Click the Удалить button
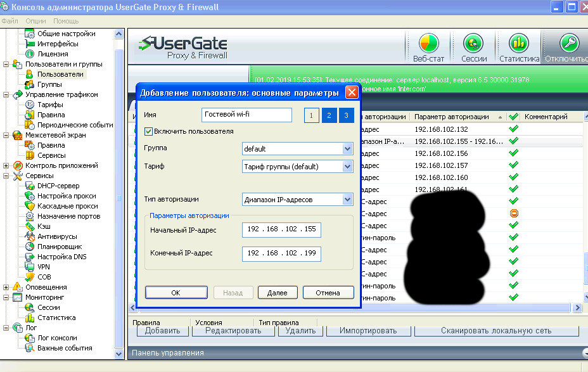The image size is (588, 372). click(x=300, y=331)
